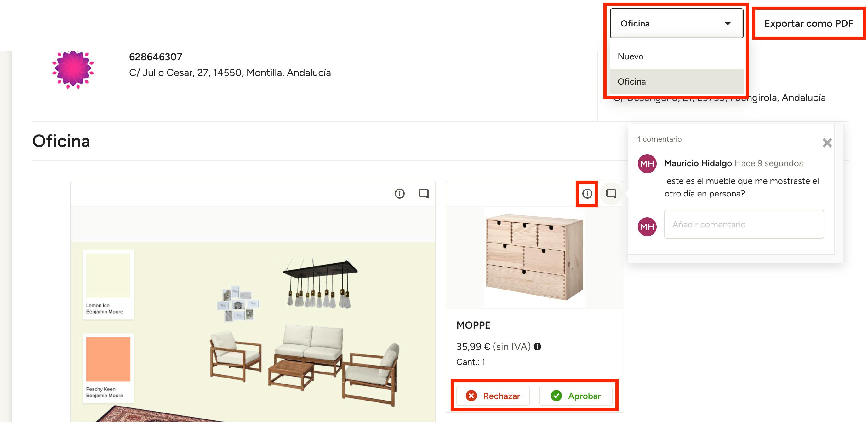868x422 pixels.
Task: Open comments on the moodboard card
Action: click(423, 194)
